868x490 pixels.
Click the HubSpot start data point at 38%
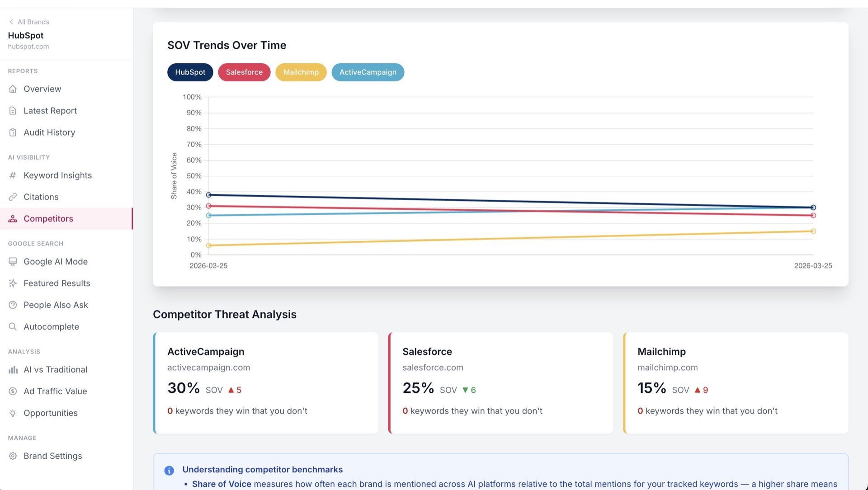click(x=208, y=195)
